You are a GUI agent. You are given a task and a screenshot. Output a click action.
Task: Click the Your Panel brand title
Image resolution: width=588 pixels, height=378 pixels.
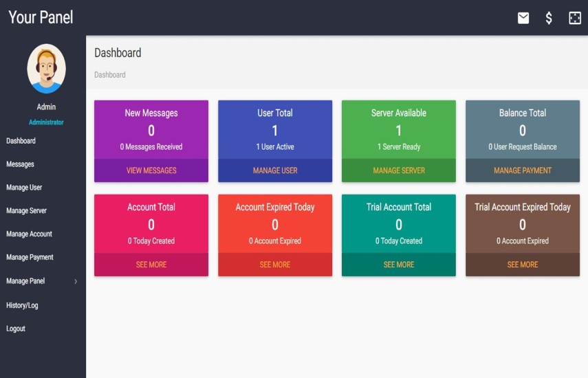pos(41,17)
